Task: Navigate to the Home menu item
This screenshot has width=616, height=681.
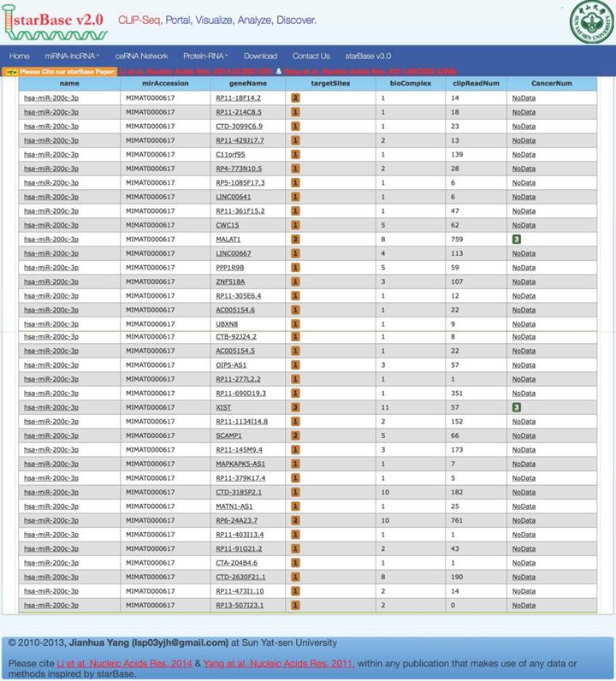Action: point(20,56)
